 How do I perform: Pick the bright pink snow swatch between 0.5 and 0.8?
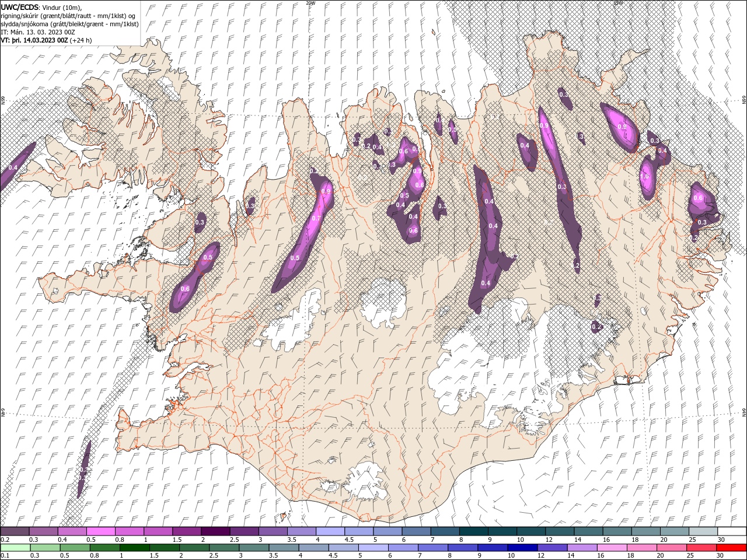101,531
